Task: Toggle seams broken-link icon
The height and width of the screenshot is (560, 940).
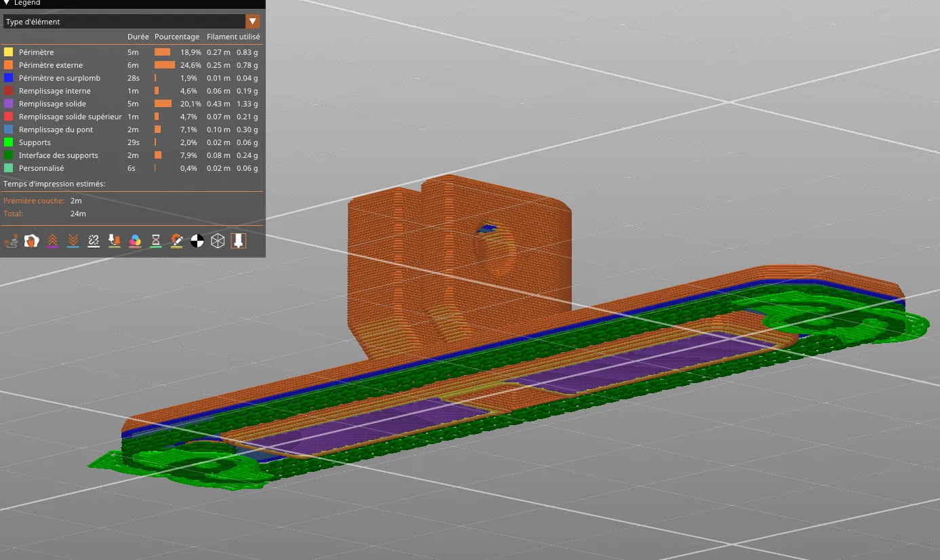Action: click(94, 241)
